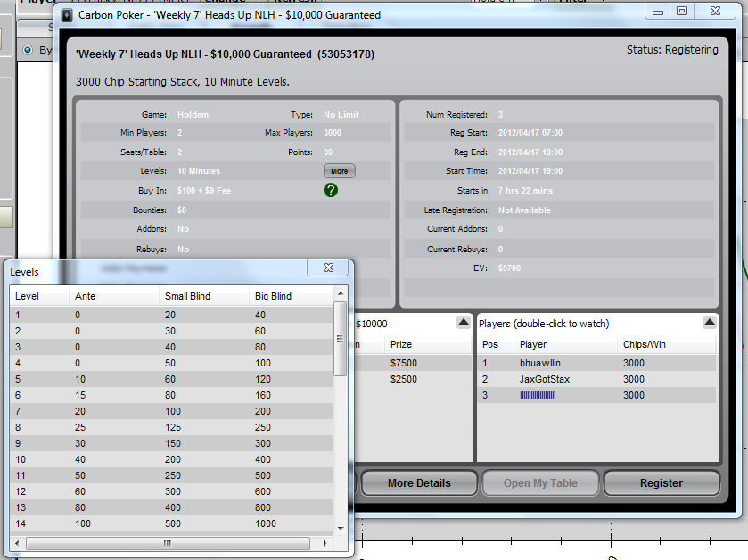Collapse the prize pool panel arrow
748x560 pixels.
pyautogui.click(x=464, y=323)
